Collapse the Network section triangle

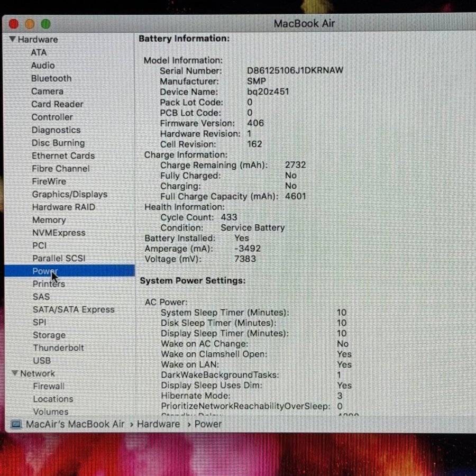[x=15, y=373]
